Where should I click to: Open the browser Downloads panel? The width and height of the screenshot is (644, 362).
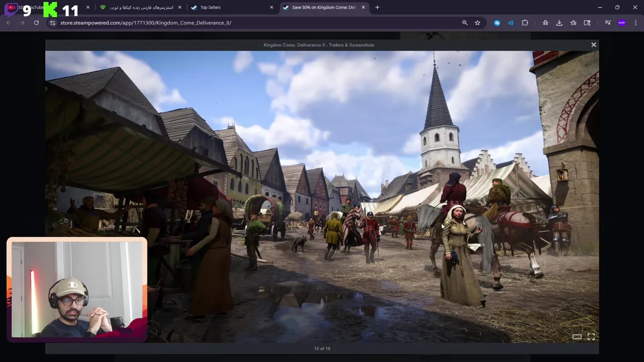pos(559,23)
